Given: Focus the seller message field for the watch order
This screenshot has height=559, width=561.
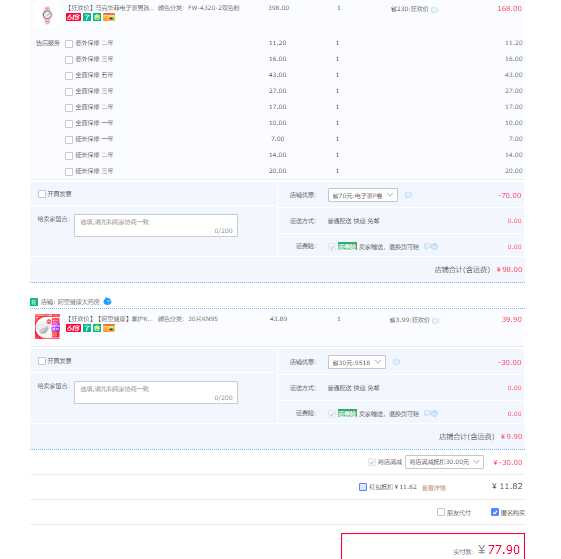Looking at the screenshot, I should (x=156, y=225).
